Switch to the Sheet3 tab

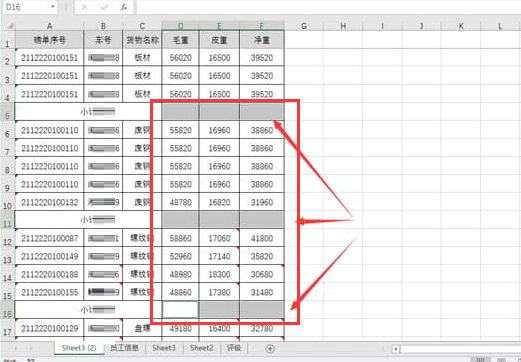(x=164, y=348)
